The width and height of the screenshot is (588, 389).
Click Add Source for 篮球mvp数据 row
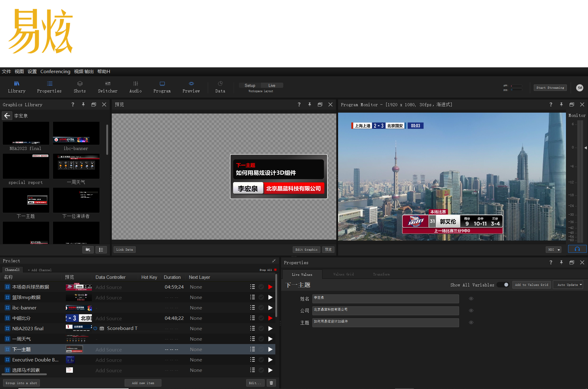coord(109,297)
